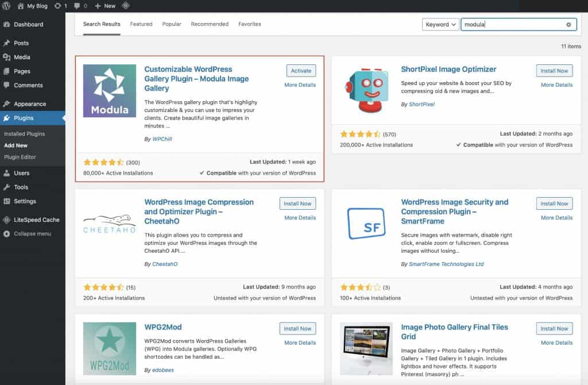The image size is (588, 385).
Task: Click the plugin search input field
Action: tap(519, 24)
